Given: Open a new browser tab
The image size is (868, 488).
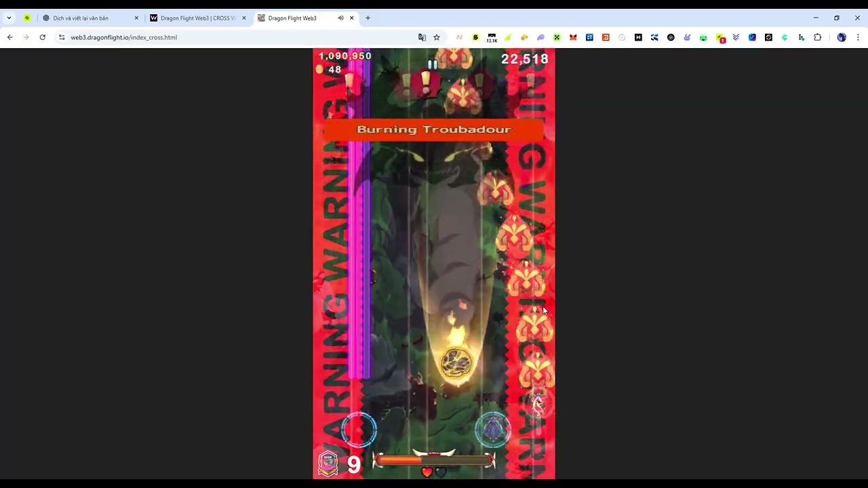Looking at the screenshot, I should pos(368,18).
